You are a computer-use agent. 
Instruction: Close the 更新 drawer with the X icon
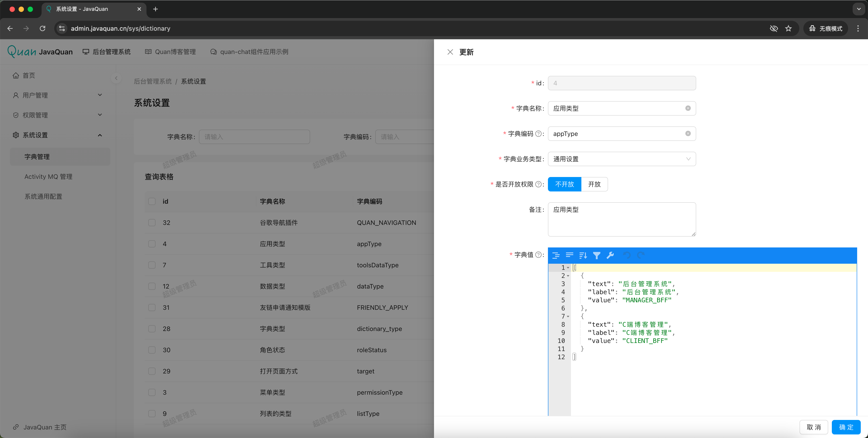[450, 52]
